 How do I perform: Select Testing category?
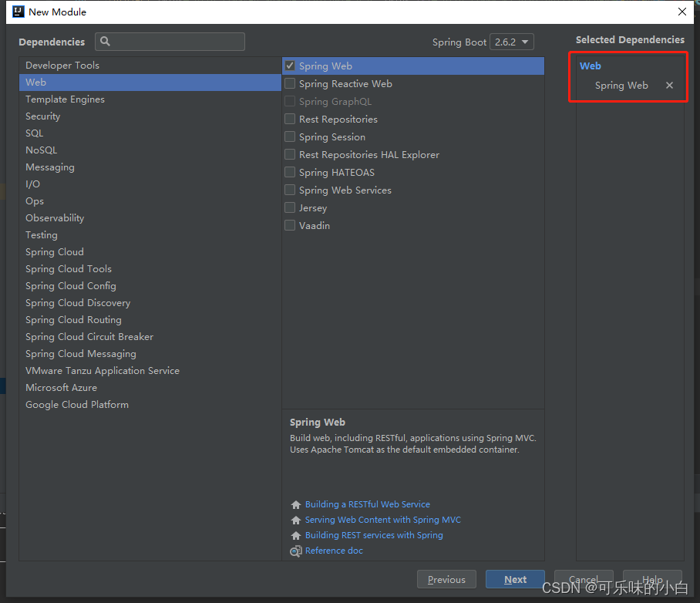pyautogui.click(x=150, y=235)
